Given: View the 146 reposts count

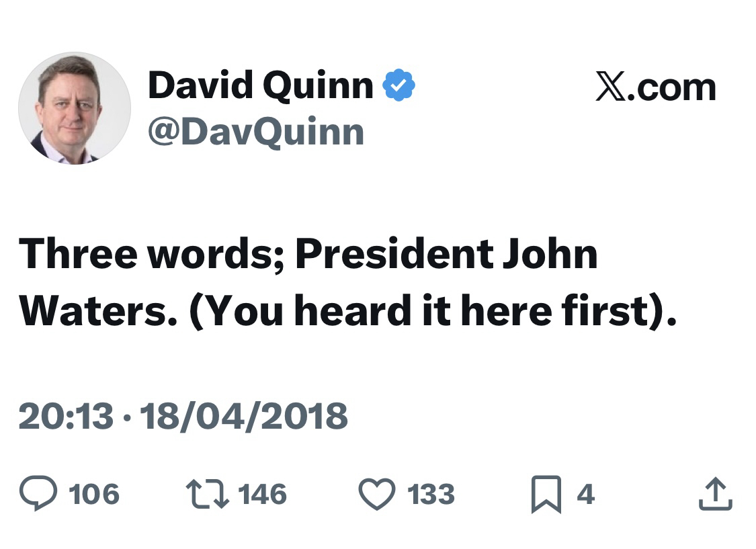Looking at the screenshot, I should click(x=263, y=495).
